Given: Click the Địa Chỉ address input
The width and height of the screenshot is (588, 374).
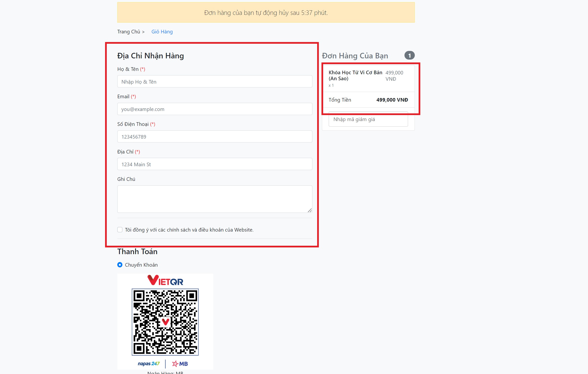Looking at the screenshot, I should pyautogui.click(x=214, y=164).
